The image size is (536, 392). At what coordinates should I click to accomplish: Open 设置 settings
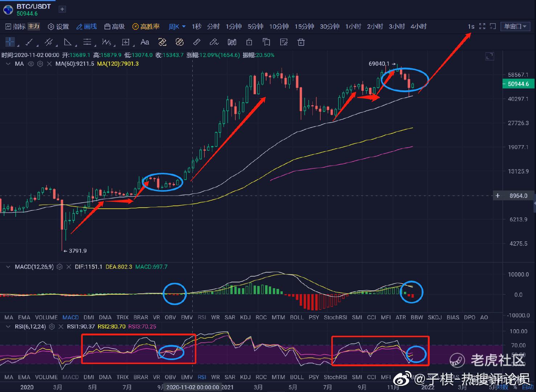pos(58,26)
